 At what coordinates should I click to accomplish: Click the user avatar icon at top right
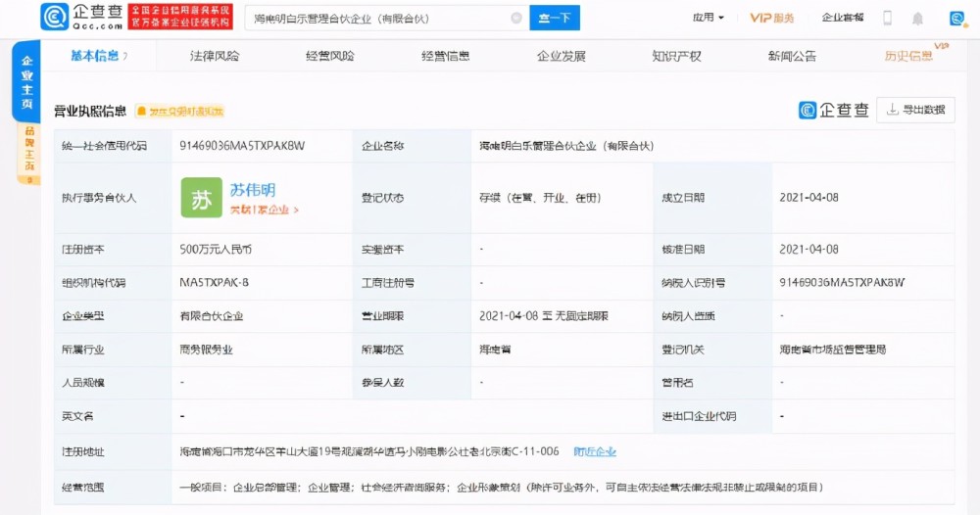(x=956, y=18)
